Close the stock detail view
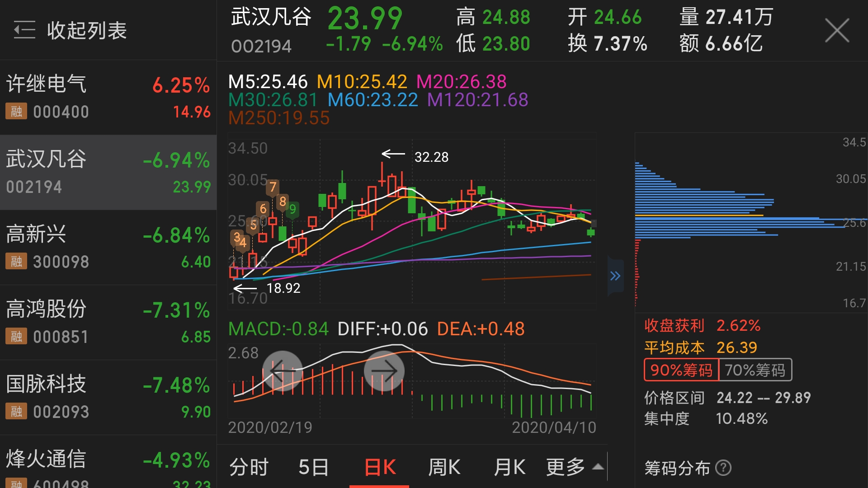Image resolution: width=868 pixels, height=488 pixels. [837, 30]
